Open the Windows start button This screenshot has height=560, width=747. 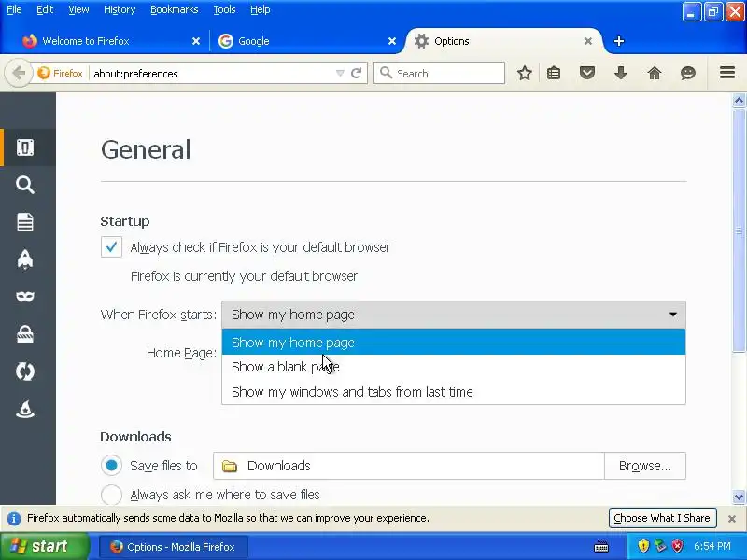click(44, 546)
